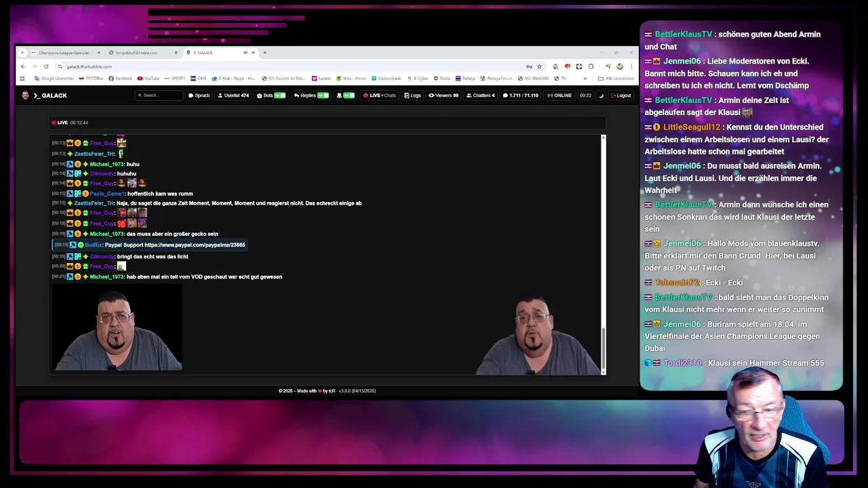Click the Logout button

[622, 96]
